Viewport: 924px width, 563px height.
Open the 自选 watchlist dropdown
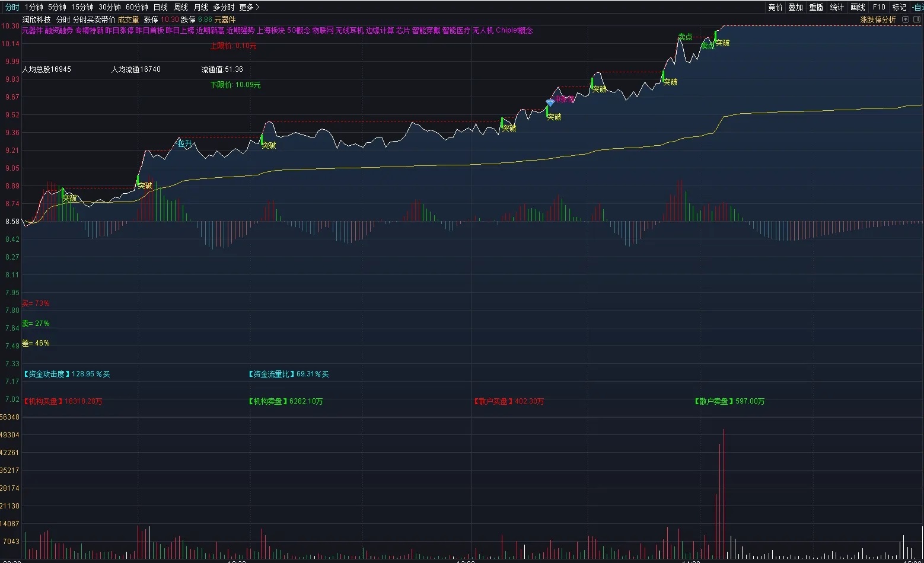(x=917, y=7)
